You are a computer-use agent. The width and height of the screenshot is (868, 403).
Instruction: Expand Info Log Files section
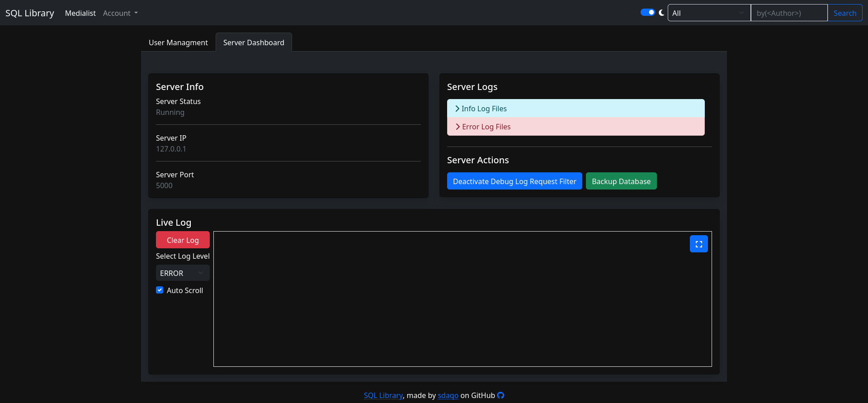pos(576,108)
